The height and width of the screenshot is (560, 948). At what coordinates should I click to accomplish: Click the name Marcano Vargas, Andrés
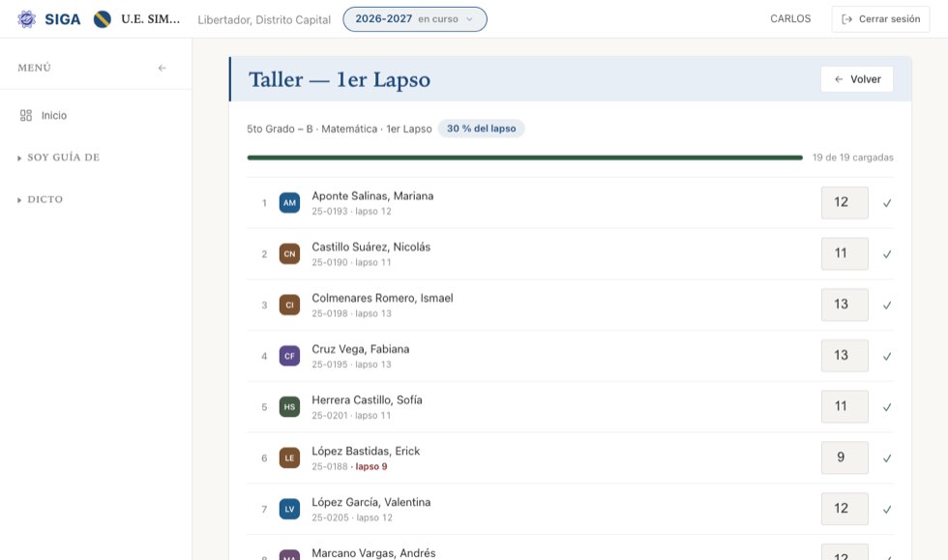pos(373,552)
